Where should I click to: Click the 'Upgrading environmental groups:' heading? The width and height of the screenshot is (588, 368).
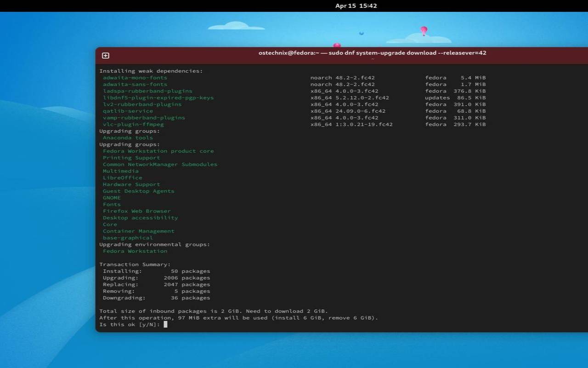click(x=154, y=244)
